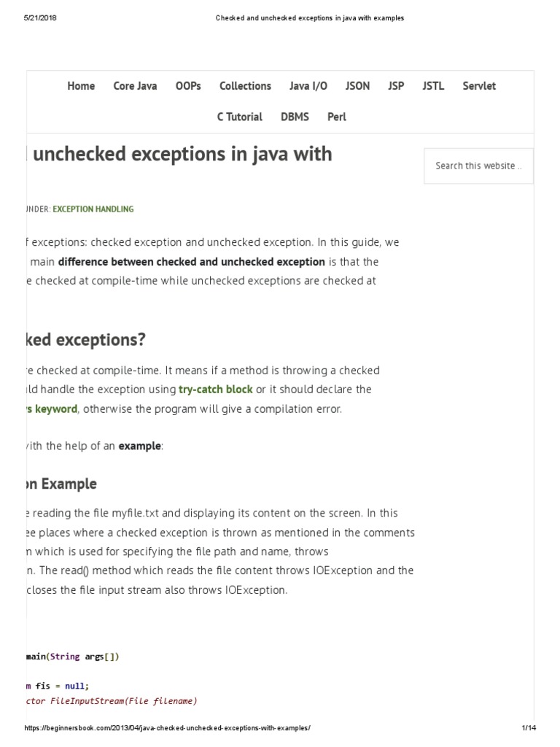
Task: Click the 1/14 page number indicator
Action: pyautogui.click(x=529, y=729)
